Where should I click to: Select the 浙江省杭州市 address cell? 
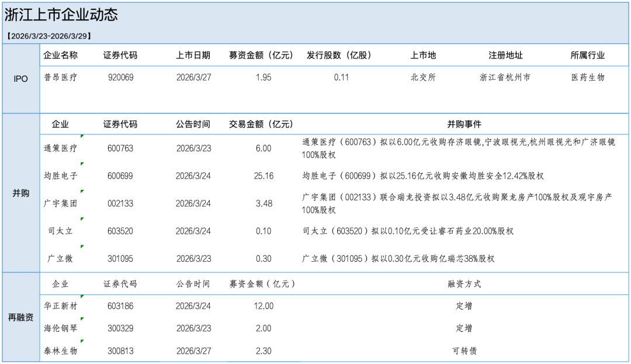pyautogui.click(x=505, y=77)
